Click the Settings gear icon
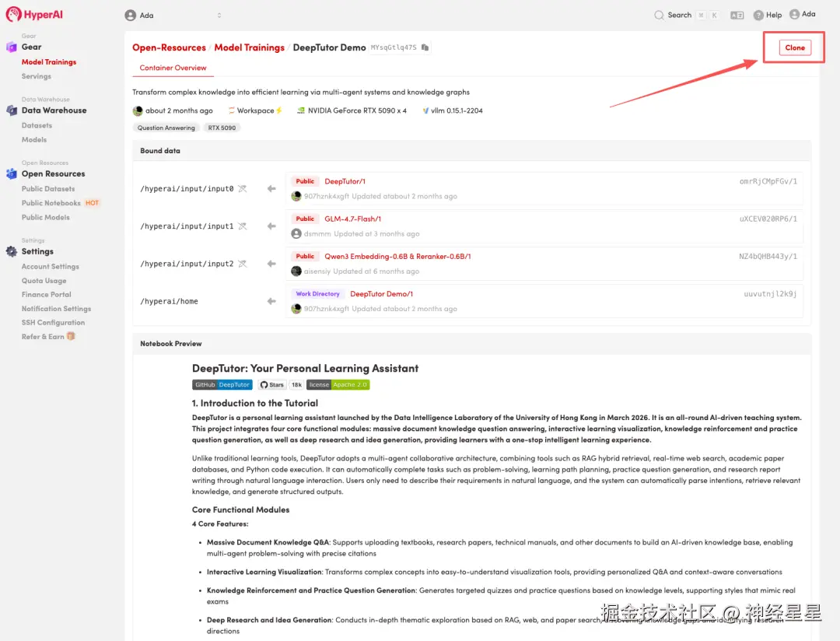The width and height of the screenshot is (840, 641). [x=11, y=251]
